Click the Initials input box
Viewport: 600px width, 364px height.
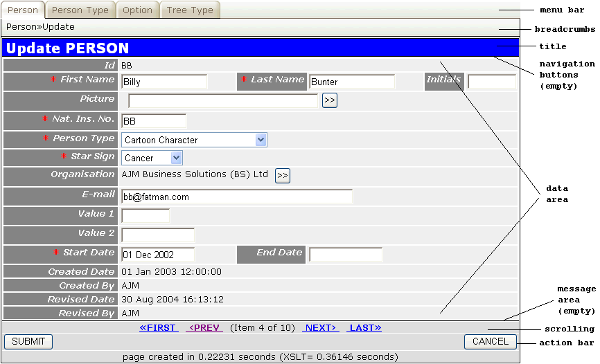tap(491, 82)
